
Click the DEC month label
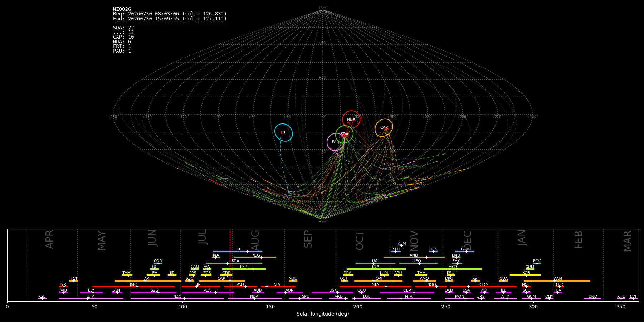(468, 240)
